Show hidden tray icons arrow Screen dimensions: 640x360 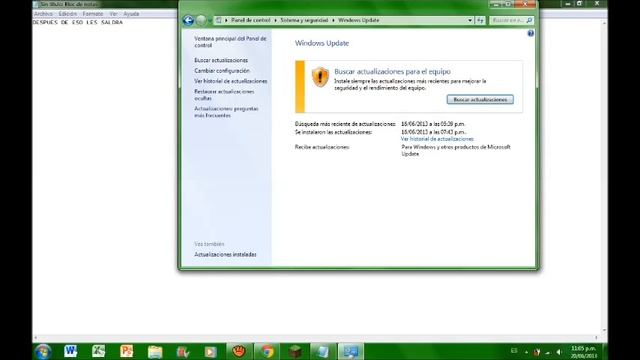coord(526,352)
